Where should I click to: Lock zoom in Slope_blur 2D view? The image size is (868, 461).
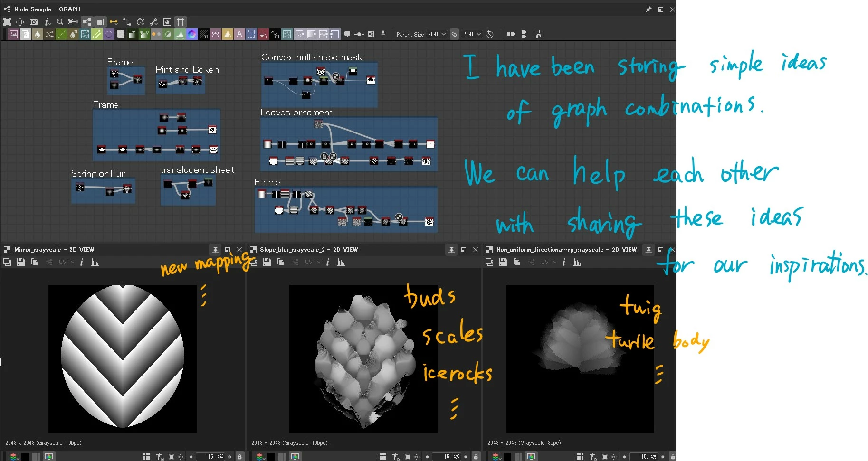click(x=476, y=457)
